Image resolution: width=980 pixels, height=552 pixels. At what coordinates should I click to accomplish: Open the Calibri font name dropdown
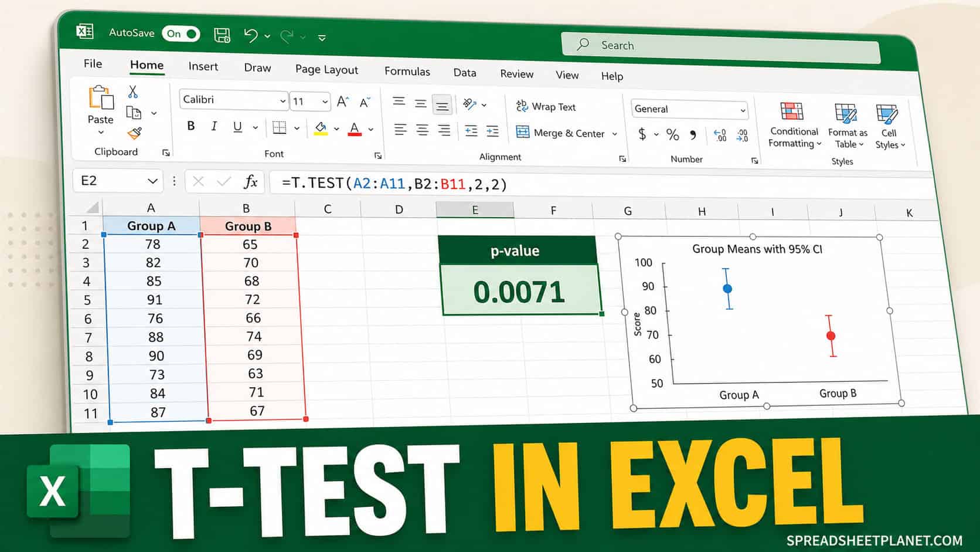pos(233,100)
